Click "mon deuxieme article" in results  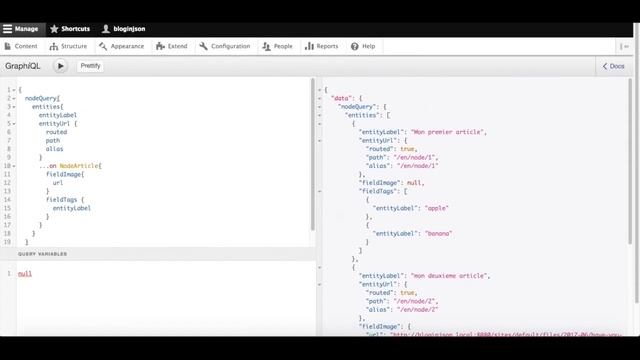pos(449,276)
